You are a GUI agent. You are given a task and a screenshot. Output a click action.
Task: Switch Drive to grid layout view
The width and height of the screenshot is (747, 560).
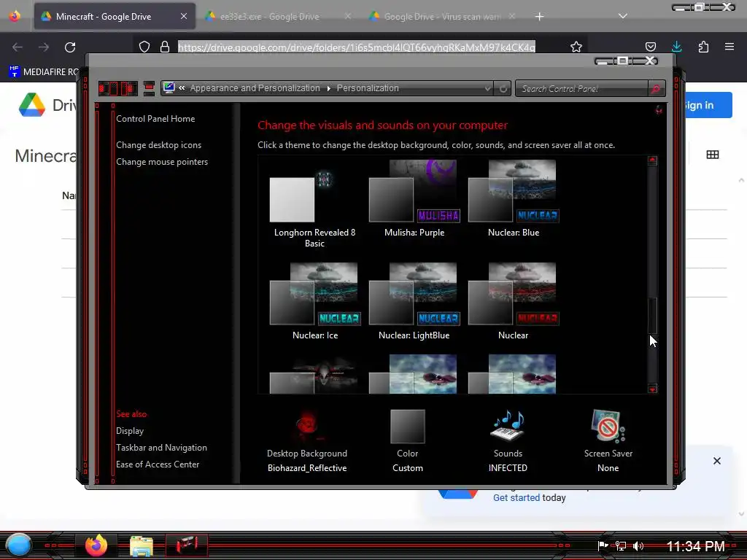tap(713, 155)
